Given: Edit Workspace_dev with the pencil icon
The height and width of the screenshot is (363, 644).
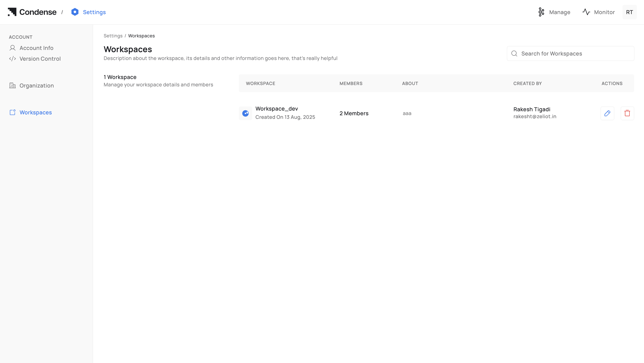Looking at the screenshot, I should pos(607,113).
